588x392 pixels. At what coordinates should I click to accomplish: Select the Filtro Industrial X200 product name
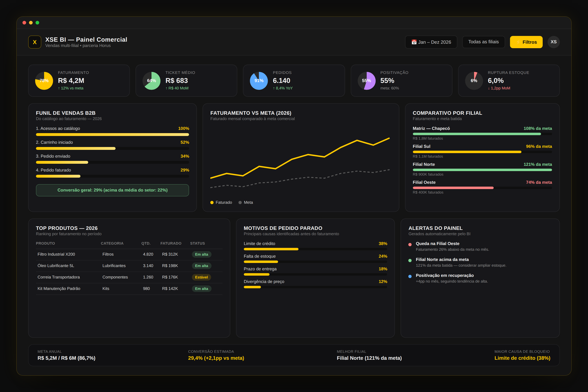56,254
